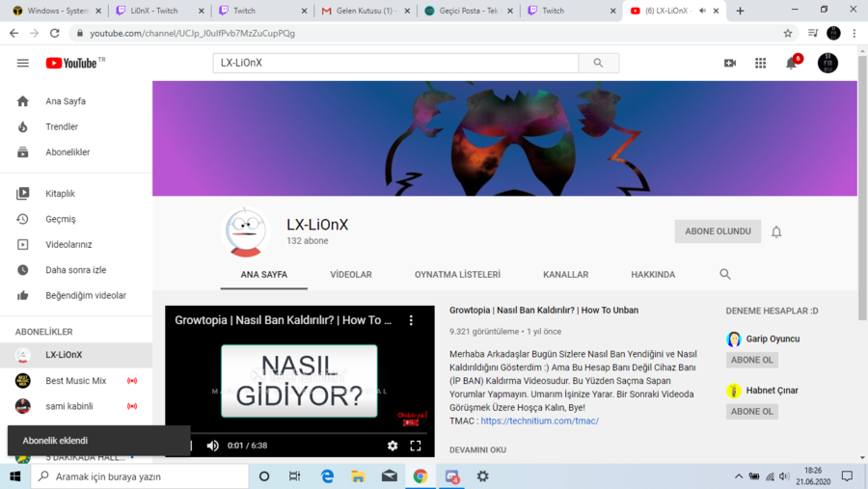Open the Windows action center
The height and width of the screenshot is (489, 868).
(847, 476)
